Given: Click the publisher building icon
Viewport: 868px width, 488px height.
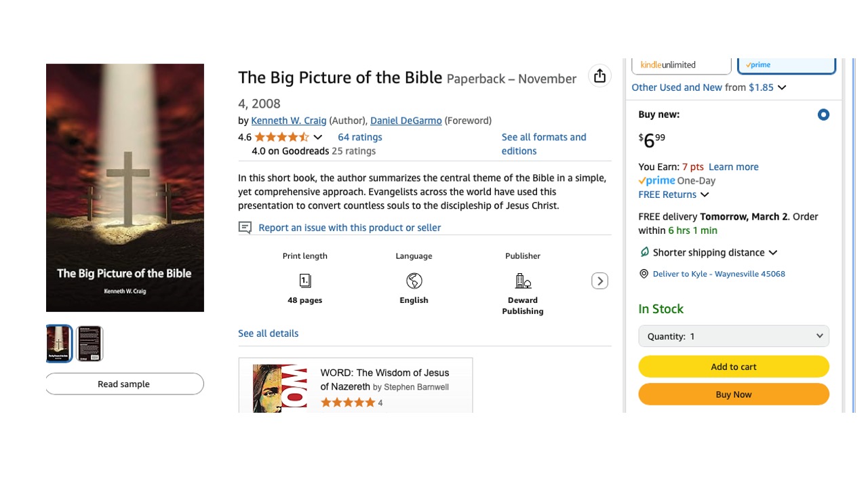Looking at the screenshot, I should 523,281.
